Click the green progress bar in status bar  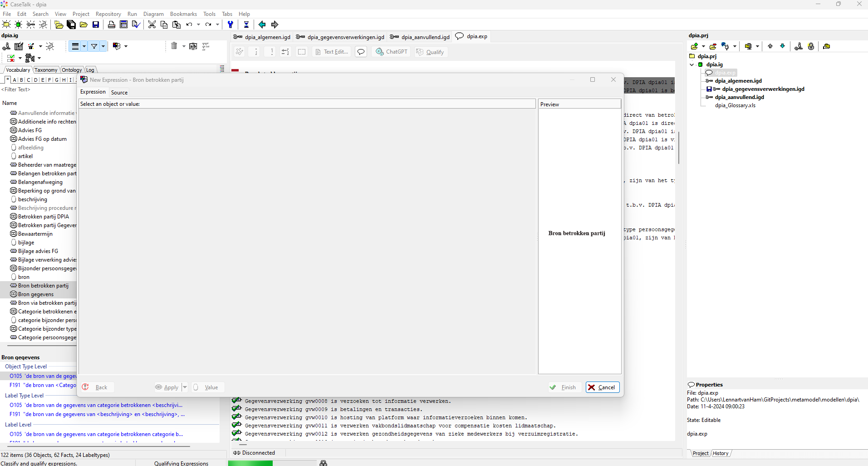click(x=250, y=463)
